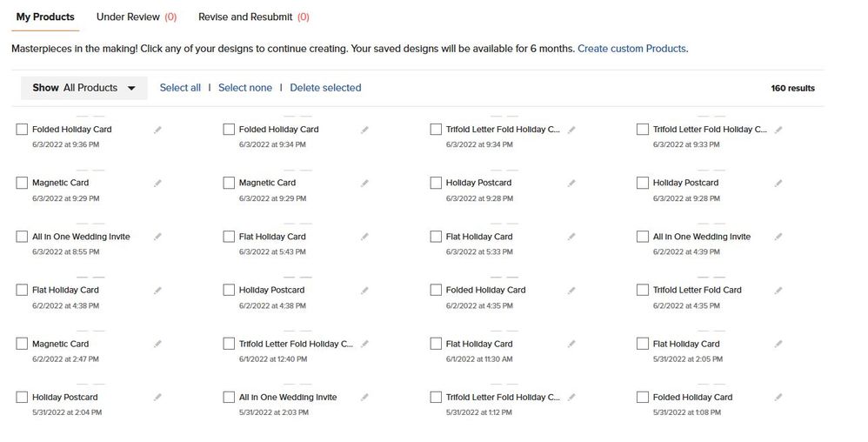This screenshot has width=868, height=442.
Task: Select checkbox for Flat Holiday Card 5/31/2022 2:05 PM
Action: 642,344
